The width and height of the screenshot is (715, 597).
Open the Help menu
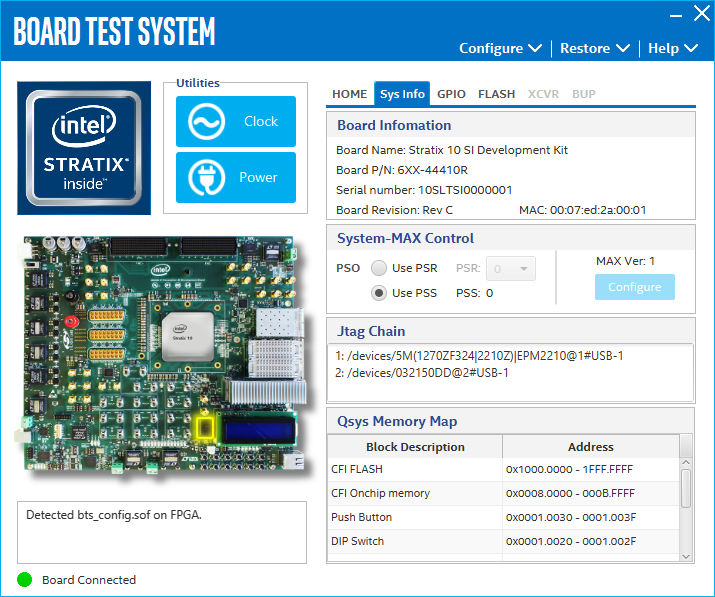pos(672,48)
